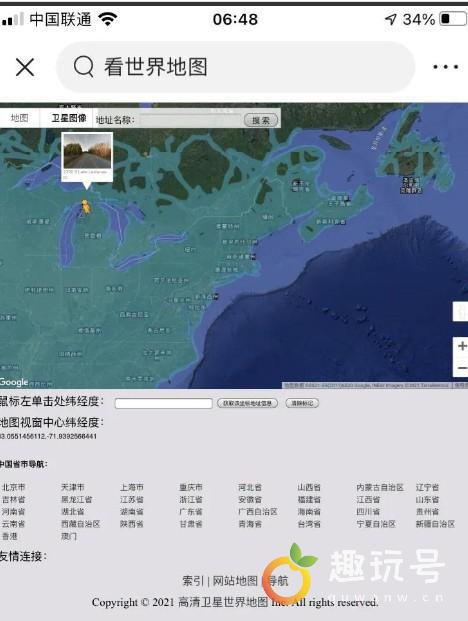Viewport: 468px width, 621px height.
Task: Open the 江西省 link
Action: click(368, 499)
